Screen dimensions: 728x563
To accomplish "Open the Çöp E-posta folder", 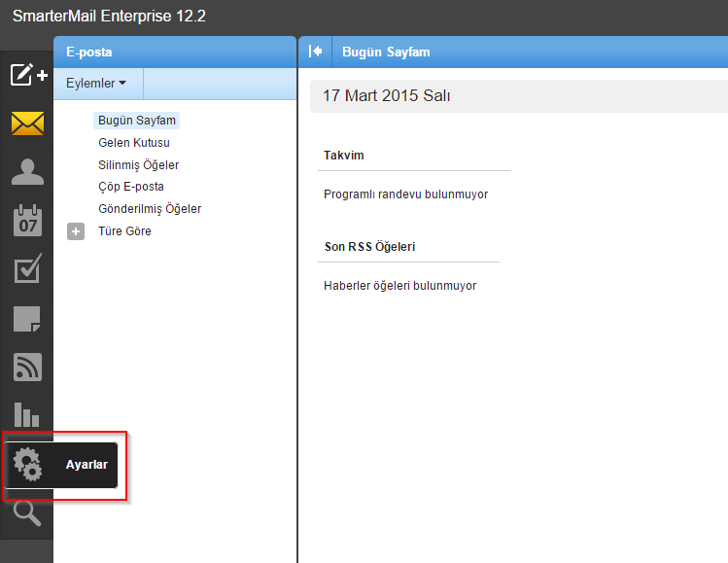I will tap(131, 187).
